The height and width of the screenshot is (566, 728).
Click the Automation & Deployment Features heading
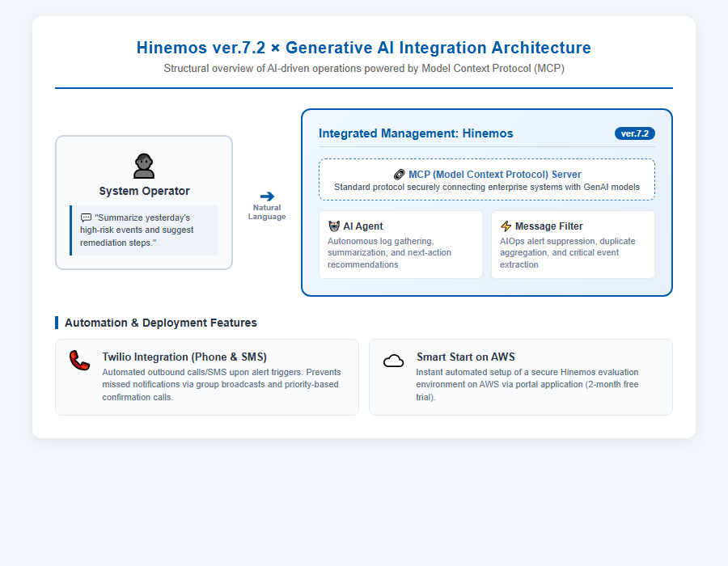click(x=161, y=323)
